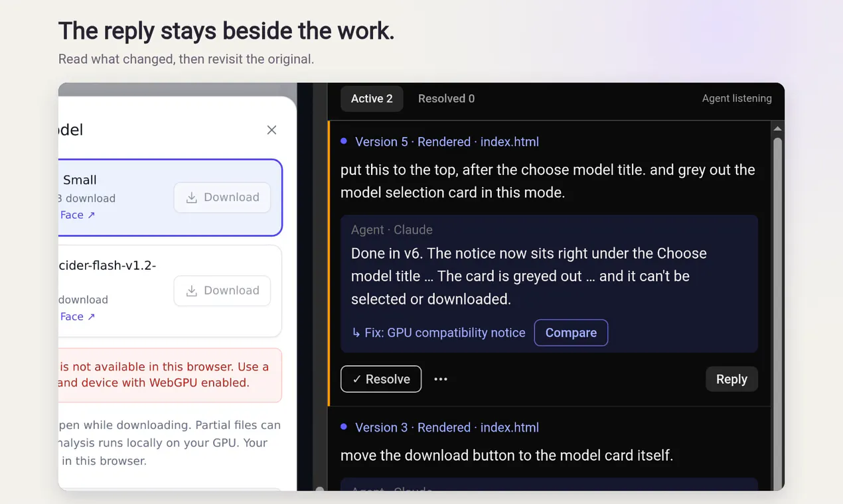Image resolution: width=843 pixels, height=504 pixels.
Task: Click the Version 5 · Rendered · index.html header
Action: 447,142
